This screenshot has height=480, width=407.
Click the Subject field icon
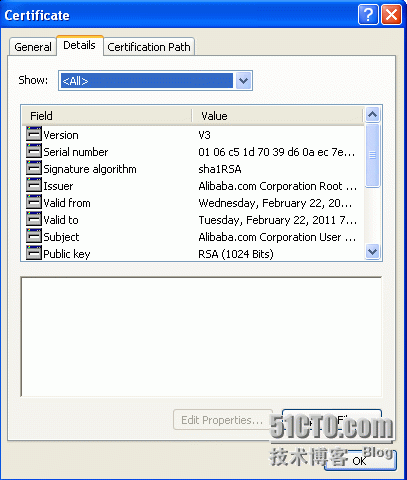34,237
